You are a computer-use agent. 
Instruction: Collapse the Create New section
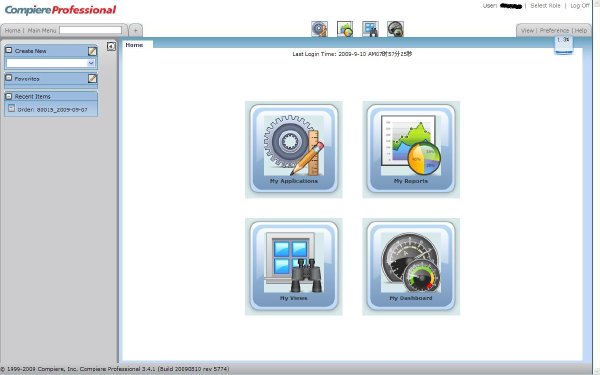point(8,50)
